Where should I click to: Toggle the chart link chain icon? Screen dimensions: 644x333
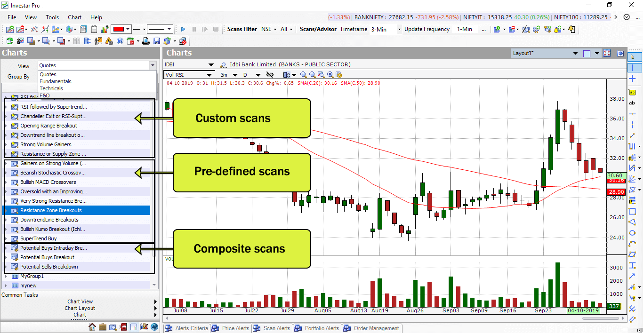pos(270,75)
